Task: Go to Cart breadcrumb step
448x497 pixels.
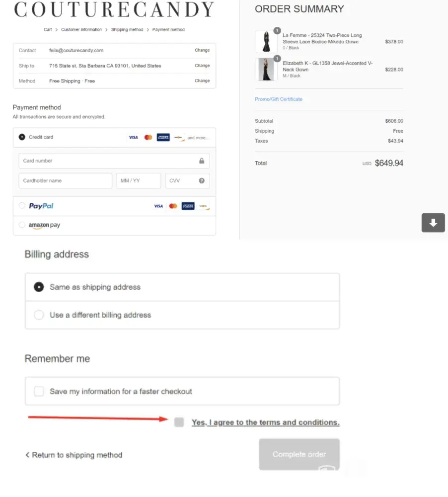Action: tap(48, 30)
